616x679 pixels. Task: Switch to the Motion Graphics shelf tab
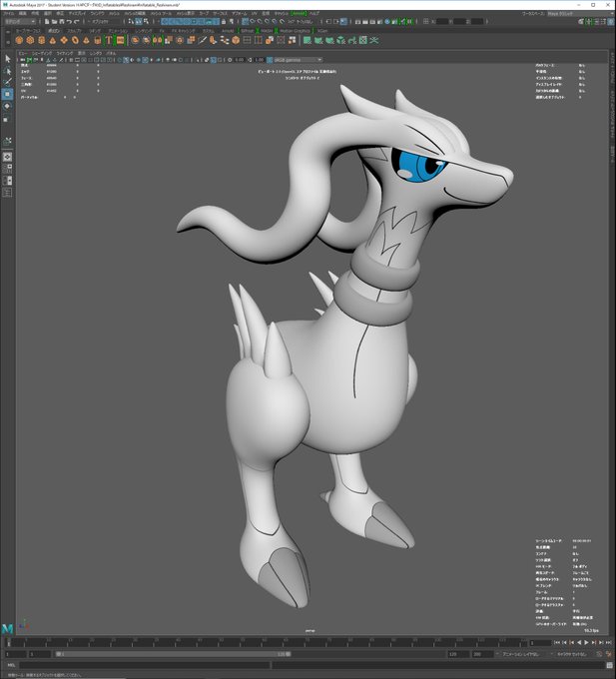tap(295, 31)
